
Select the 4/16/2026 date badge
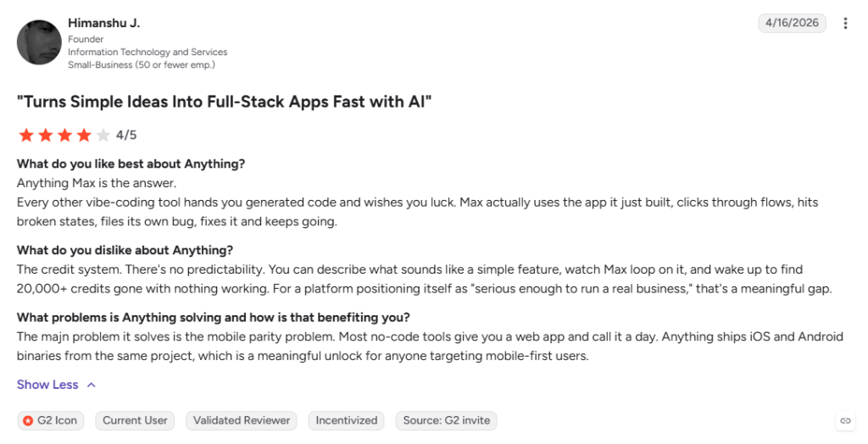click(792, 23)
